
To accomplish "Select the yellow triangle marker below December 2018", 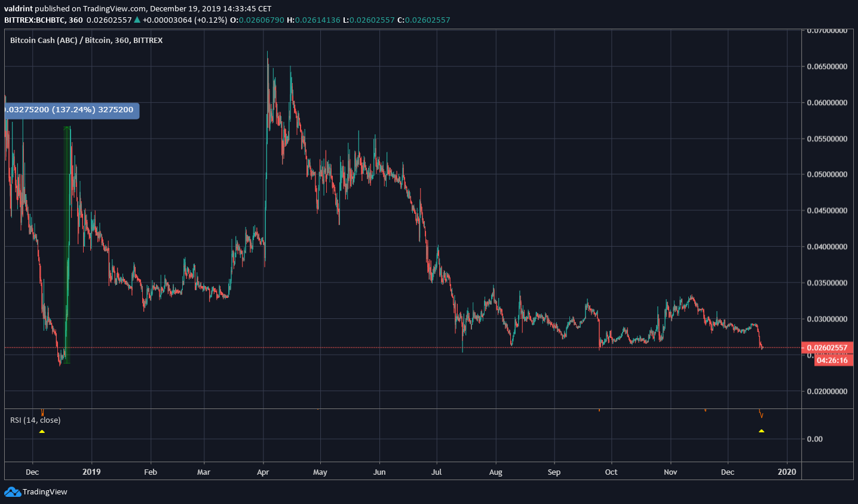I will pos(42,431).
